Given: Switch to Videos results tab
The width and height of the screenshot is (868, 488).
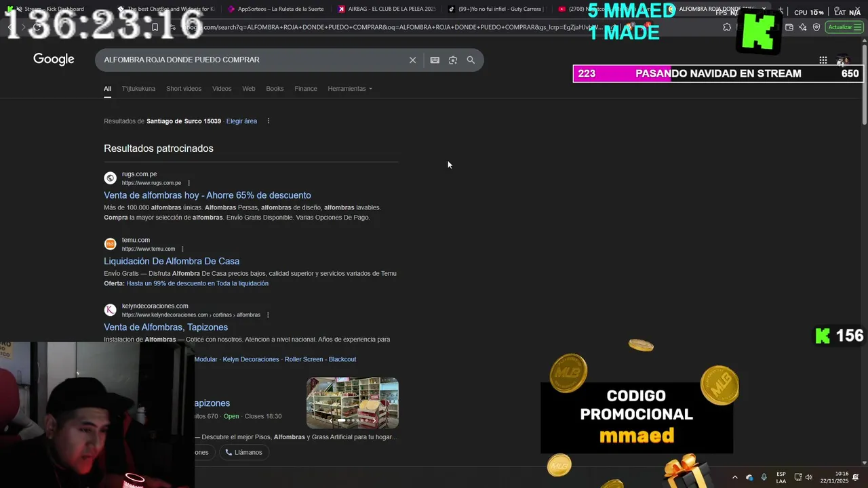Looking at the screenshot, I should tap(222, 89).
